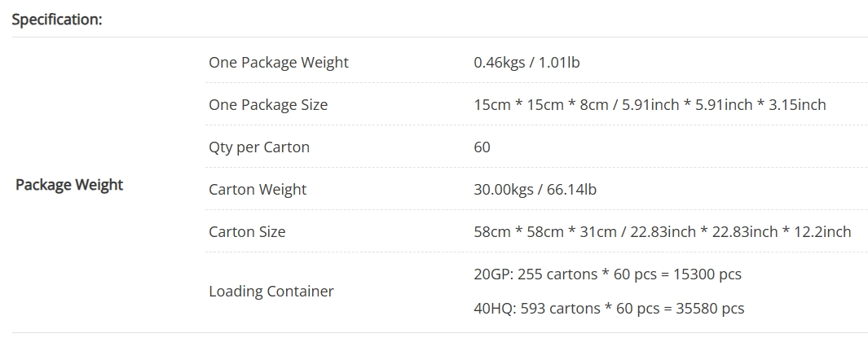868x338 pixels.
Task: Click the Package Weight row header
Action: tap(69, 185)
